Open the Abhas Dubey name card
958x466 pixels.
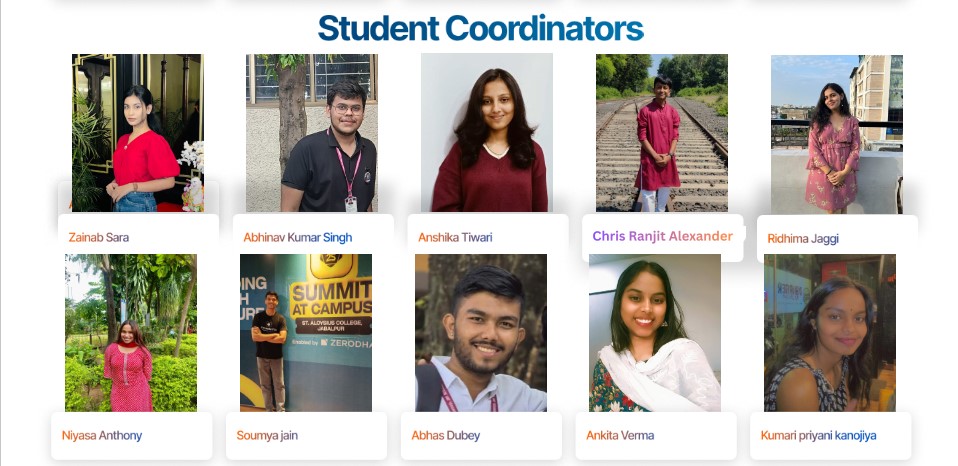pyautogui.click(x=446, y=436)
